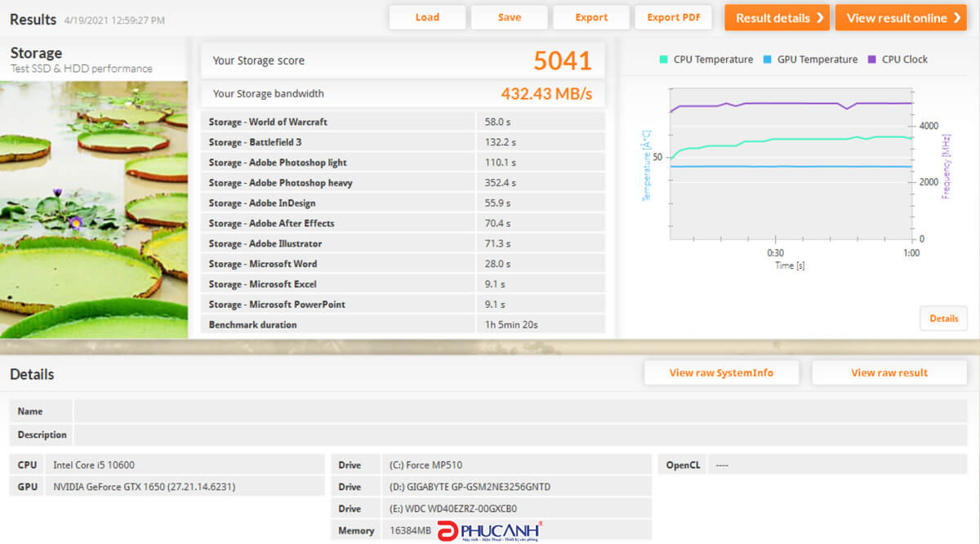Viewport: 980px width, 544px height.
Task: View raw SystemInfo
Action: 721,372
